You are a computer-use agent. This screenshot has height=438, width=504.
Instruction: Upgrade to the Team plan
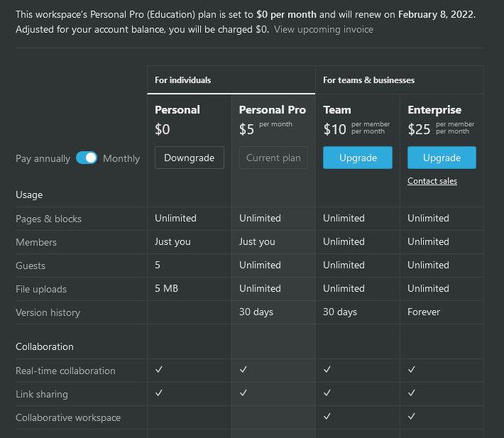tap(357, 158)
